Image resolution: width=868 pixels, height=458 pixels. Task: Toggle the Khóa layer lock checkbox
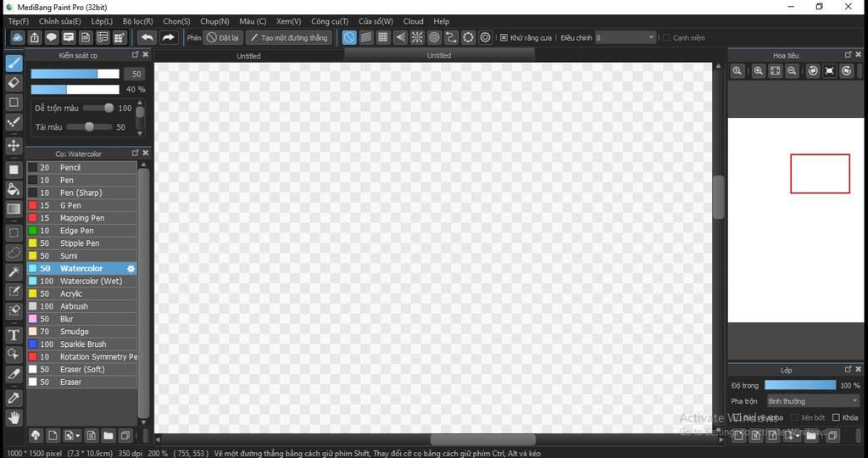point(836,417)
